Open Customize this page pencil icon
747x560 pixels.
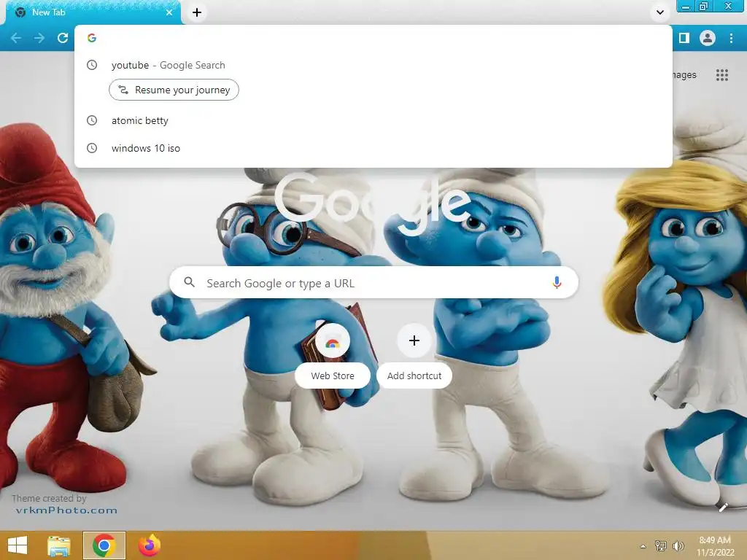[723, 507]
